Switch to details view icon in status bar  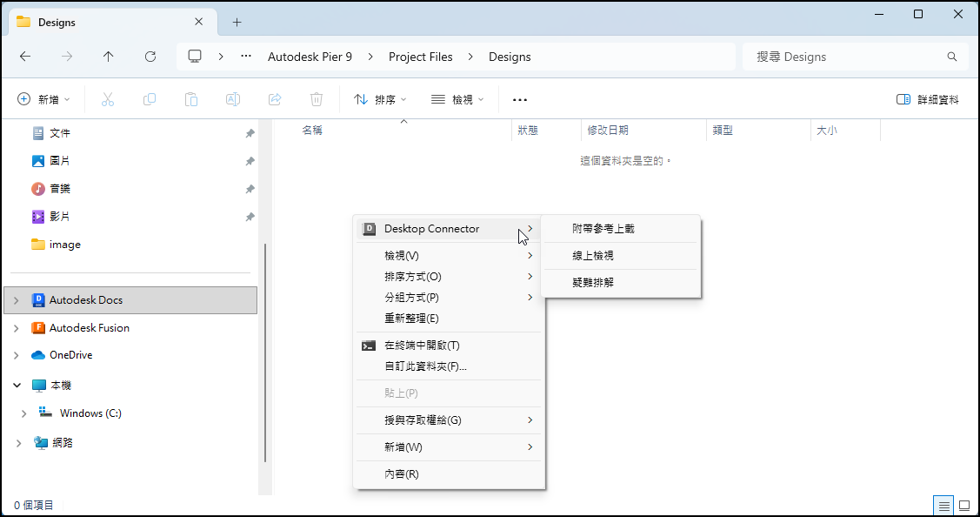tap(943, 505)
